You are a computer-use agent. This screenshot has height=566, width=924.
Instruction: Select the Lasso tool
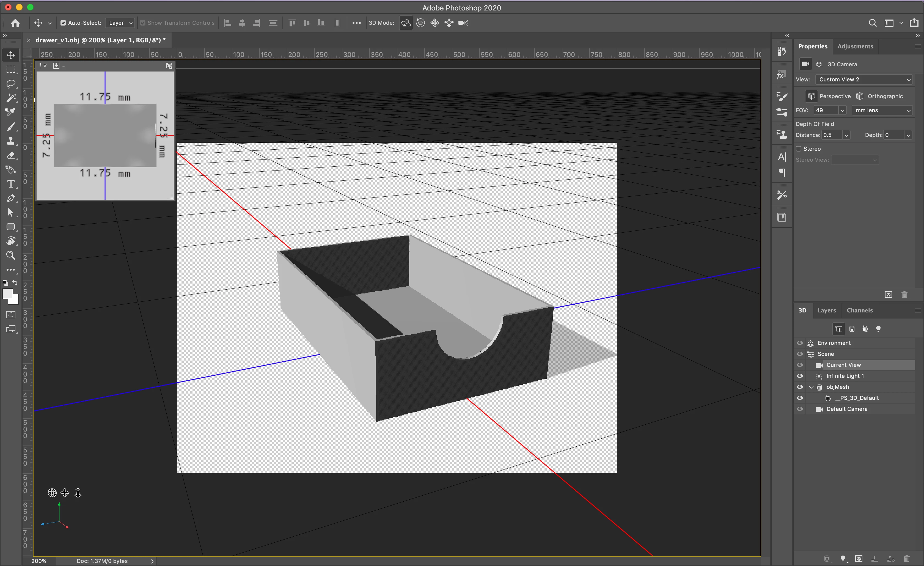(11, 84)
